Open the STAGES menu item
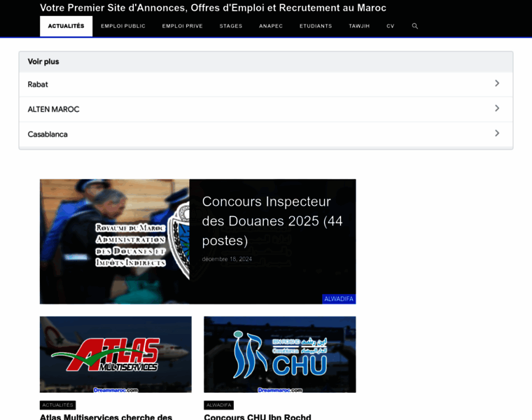 tap(231, 26)
